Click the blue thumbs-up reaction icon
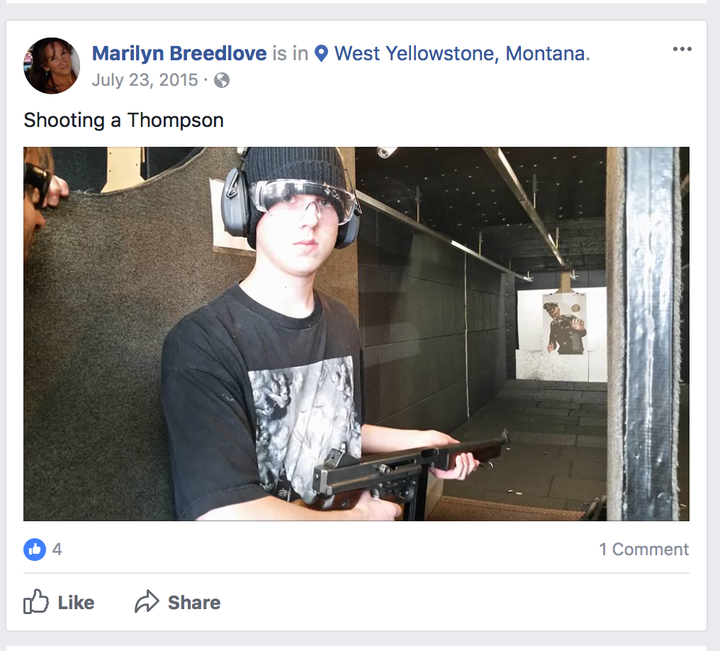Image resolution: width=720 pixels, height=651 pixels. pyautogui.click(x=35, y=549)
